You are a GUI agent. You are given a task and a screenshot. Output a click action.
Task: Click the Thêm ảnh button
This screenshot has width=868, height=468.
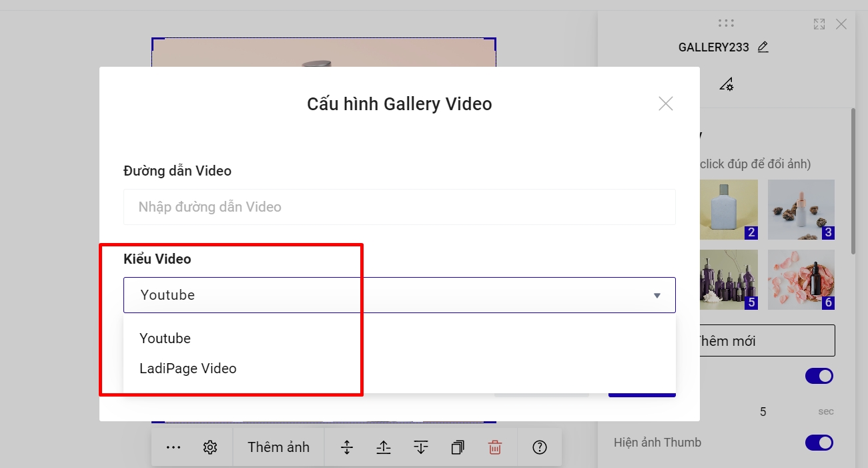[278, 447]
